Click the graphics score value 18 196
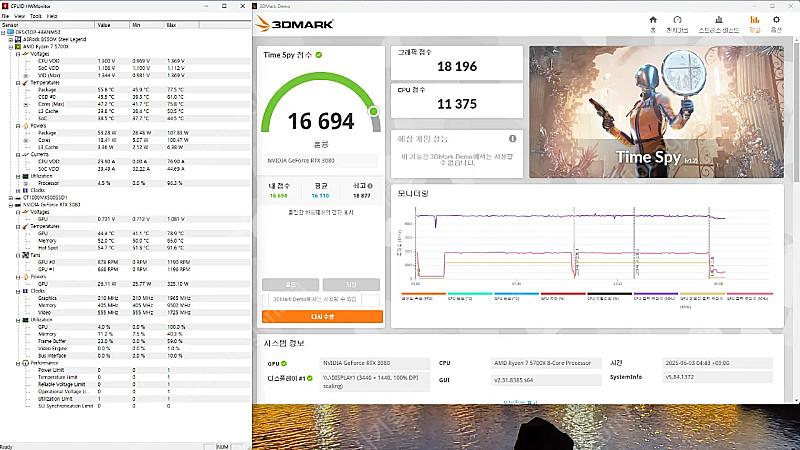 [x=457, y=66]
